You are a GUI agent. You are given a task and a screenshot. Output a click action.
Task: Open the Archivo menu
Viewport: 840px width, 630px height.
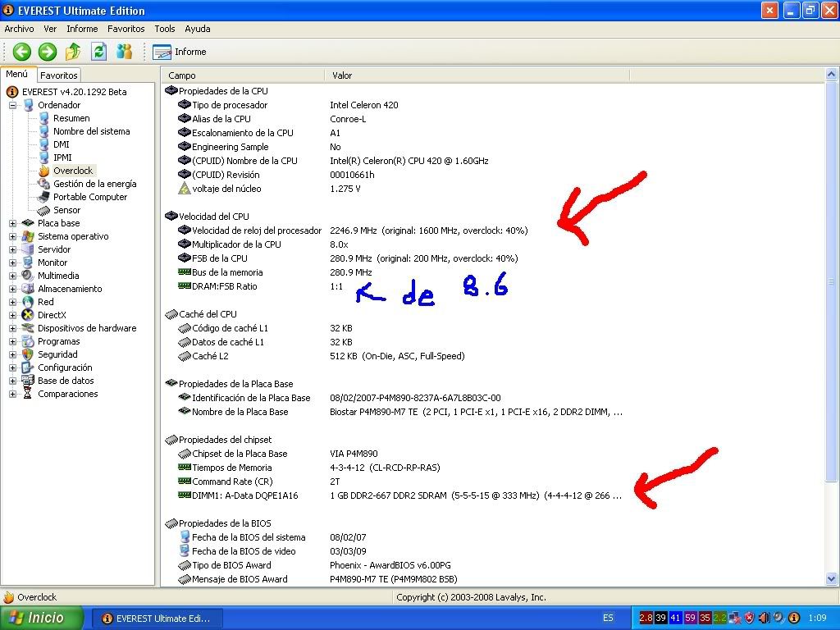click(20, 29)
